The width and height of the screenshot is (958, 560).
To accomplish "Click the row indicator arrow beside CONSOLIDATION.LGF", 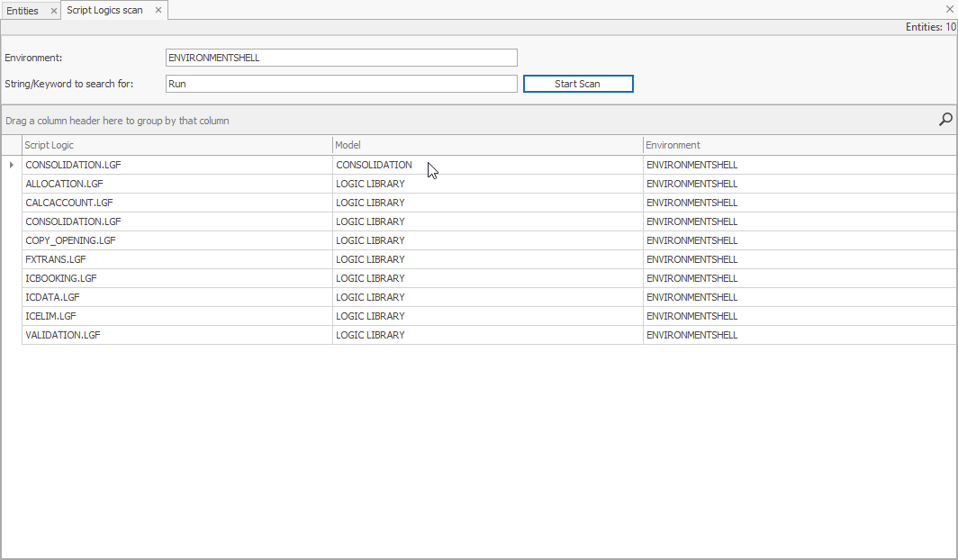I will 10,165.
